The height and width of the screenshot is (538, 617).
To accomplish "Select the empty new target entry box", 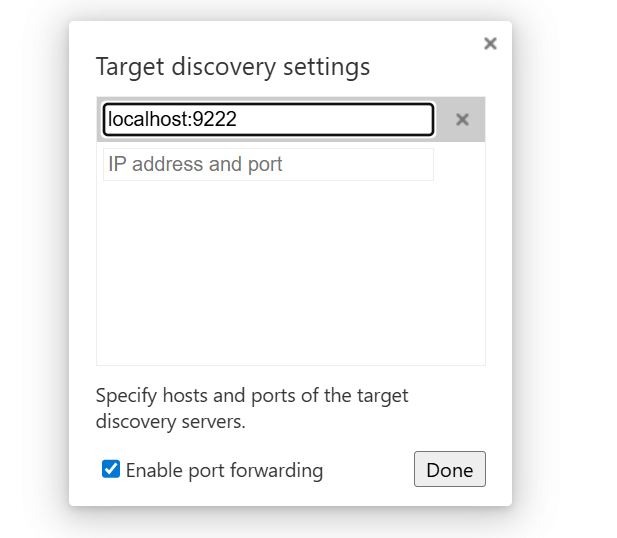I will pyautogui.click(x=268, y=164).
